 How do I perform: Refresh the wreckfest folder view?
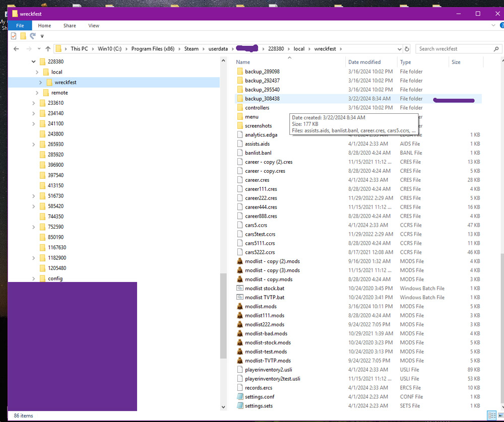click(x=407, y=49)
